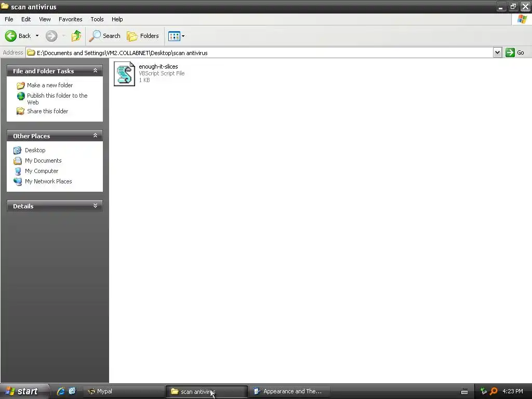Go up one folder level
Viewport: 532px width, 399px height.
tap(76, 36)
